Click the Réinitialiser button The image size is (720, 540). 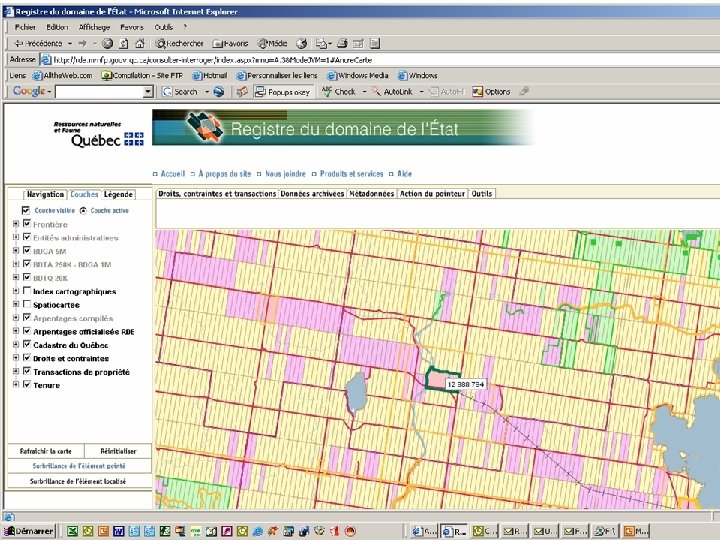pyautogui.click(x=118, y=451)
